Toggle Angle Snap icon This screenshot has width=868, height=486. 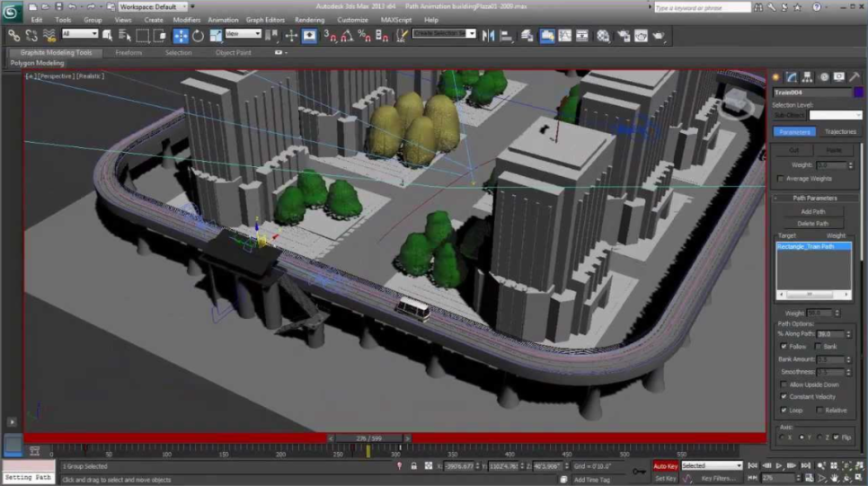pyautogui.click(x=347, y=36)
